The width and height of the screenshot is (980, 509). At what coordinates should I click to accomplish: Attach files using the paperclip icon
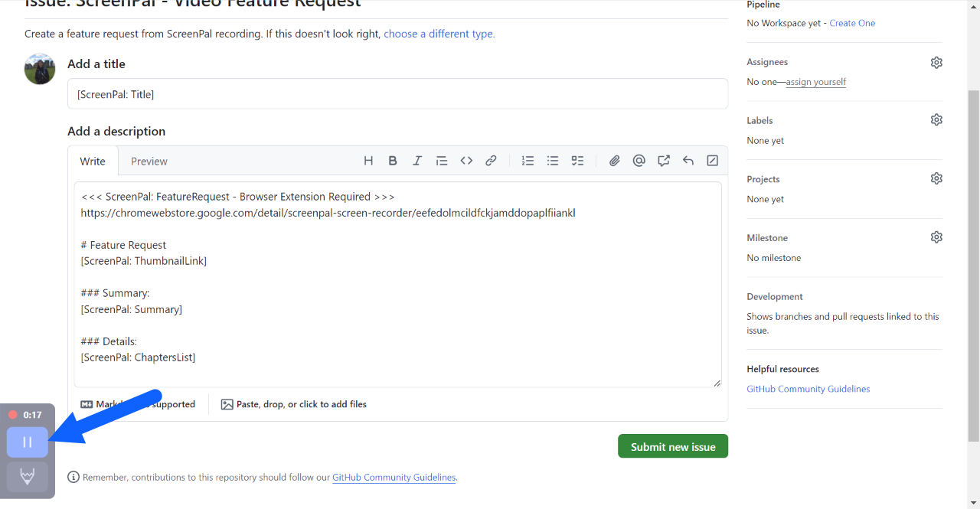click(614, 161)
